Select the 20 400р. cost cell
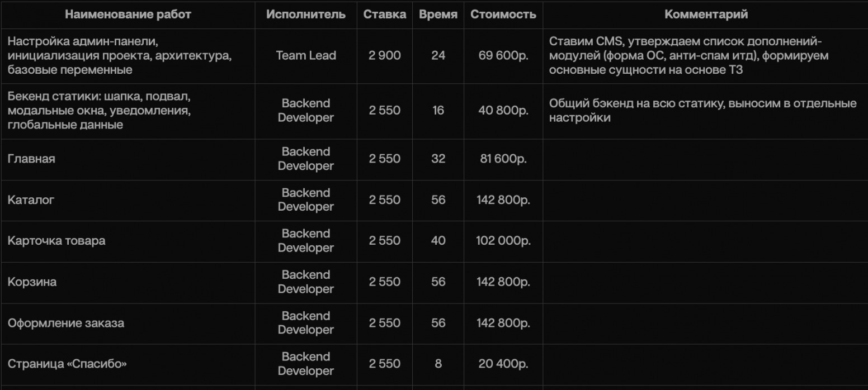The image size is (868, 390). coord(503,364)
